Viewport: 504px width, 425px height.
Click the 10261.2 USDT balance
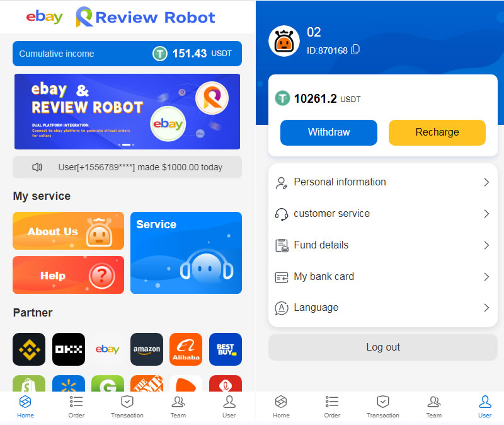[x=327, y=98]
